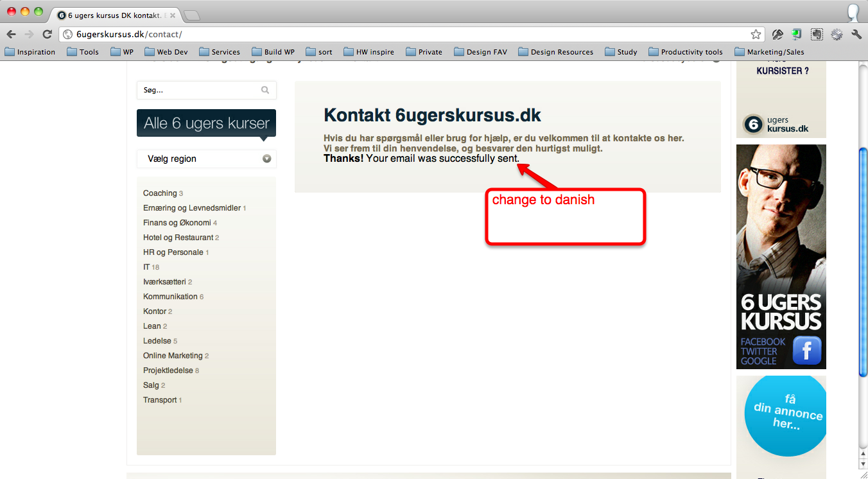This screenshot has height=479, width=868.
Task: Open the green monitor extension icon
Action: [797, 34]
